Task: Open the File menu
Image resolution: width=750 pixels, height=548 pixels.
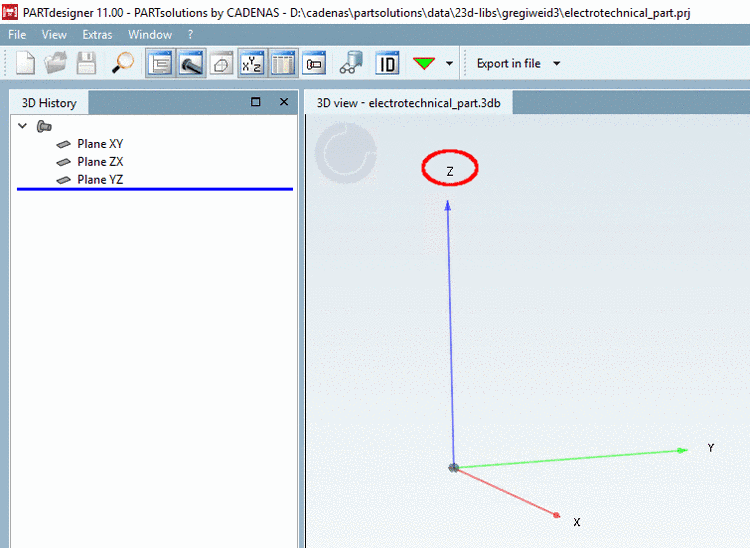Action: (17, 34)
